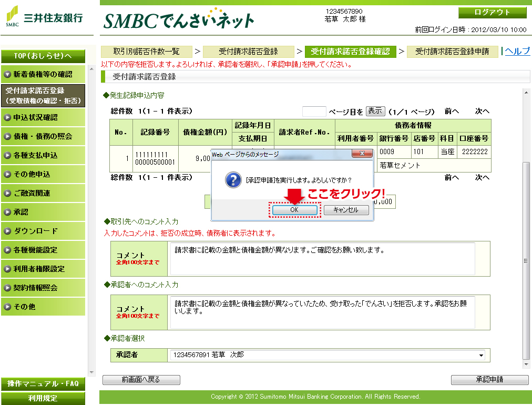Click record number cell 111111111 00000500001
Viewport: 532px width, 405px height.
coord(155,158)
